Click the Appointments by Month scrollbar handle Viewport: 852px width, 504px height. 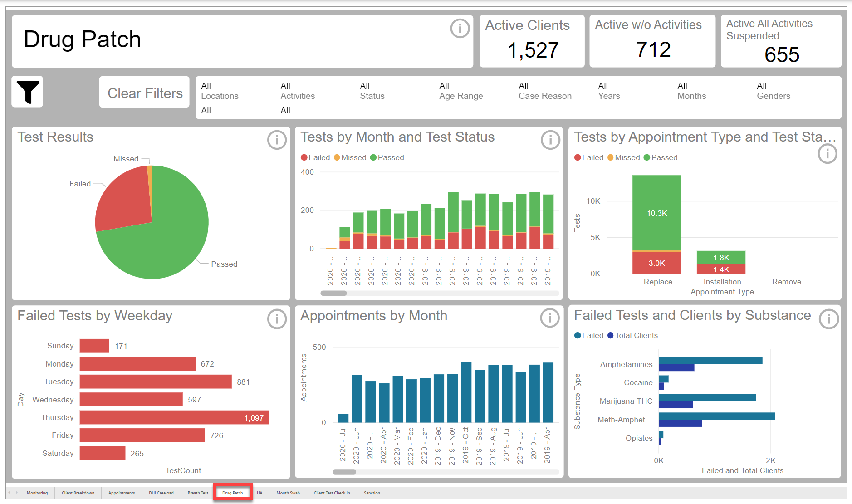(344, 472)
